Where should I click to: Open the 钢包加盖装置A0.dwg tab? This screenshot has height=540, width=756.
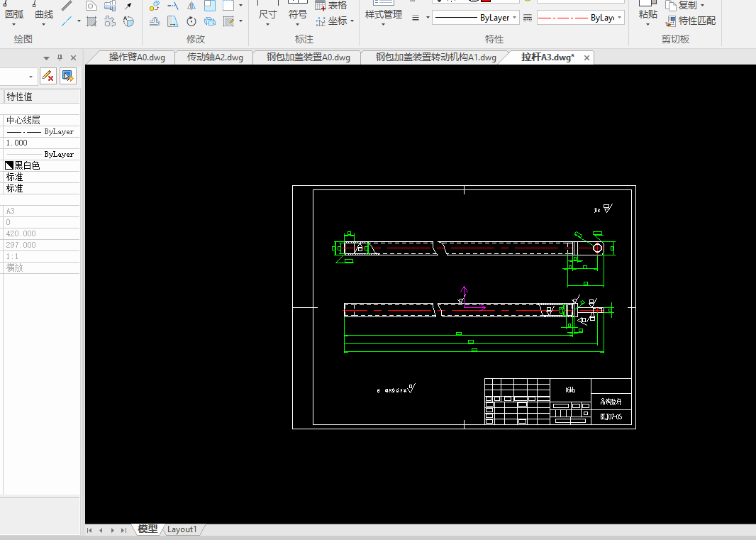tap(308, 57)
